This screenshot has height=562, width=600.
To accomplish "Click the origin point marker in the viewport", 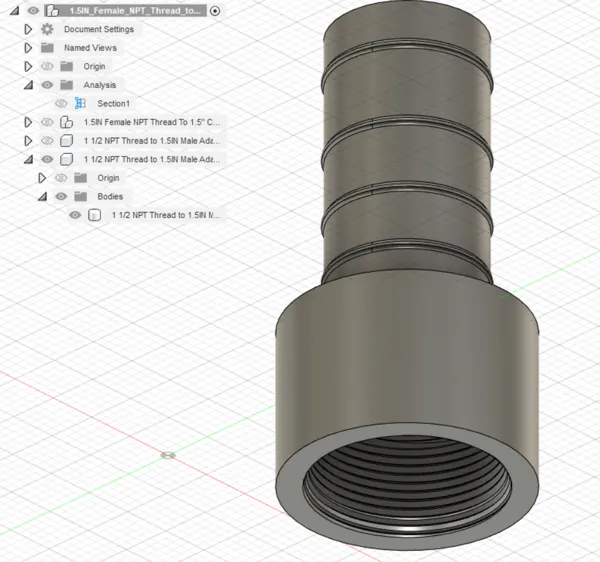I will pos(168,455).
